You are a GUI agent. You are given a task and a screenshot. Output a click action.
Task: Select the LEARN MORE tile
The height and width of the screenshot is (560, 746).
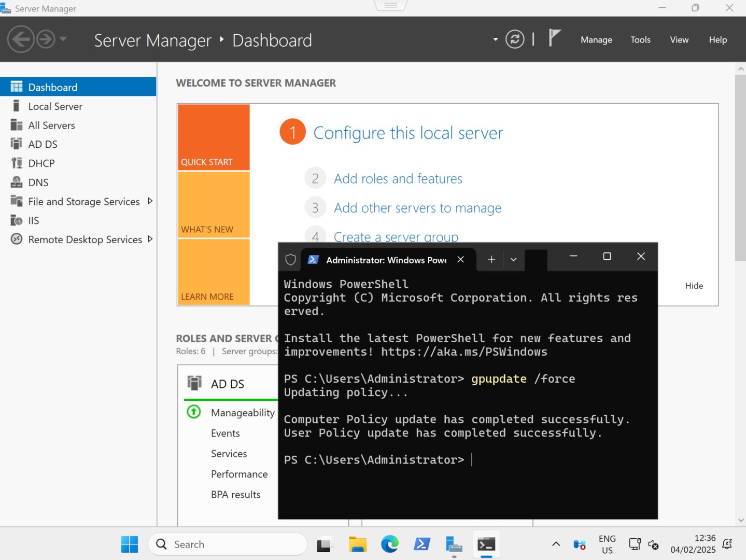pos(214,272)
